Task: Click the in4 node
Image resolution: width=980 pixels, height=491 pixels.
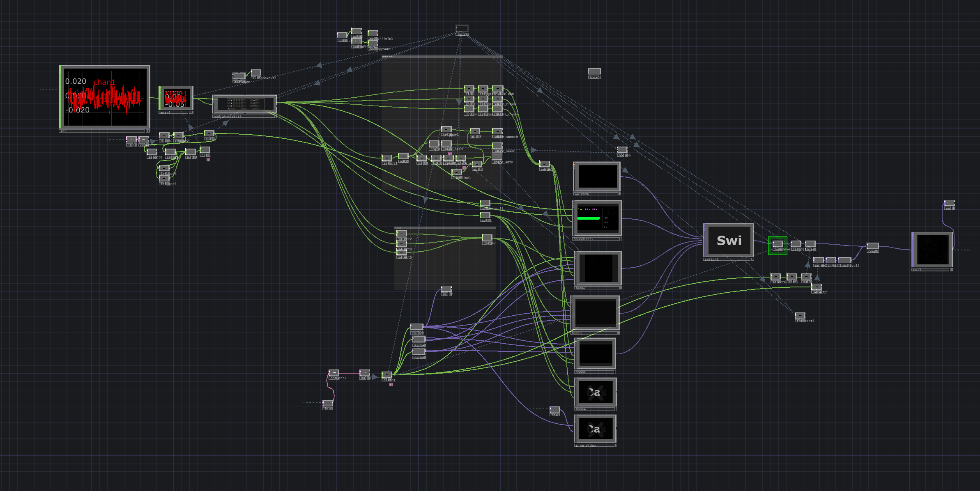Action: coord(555,410)
